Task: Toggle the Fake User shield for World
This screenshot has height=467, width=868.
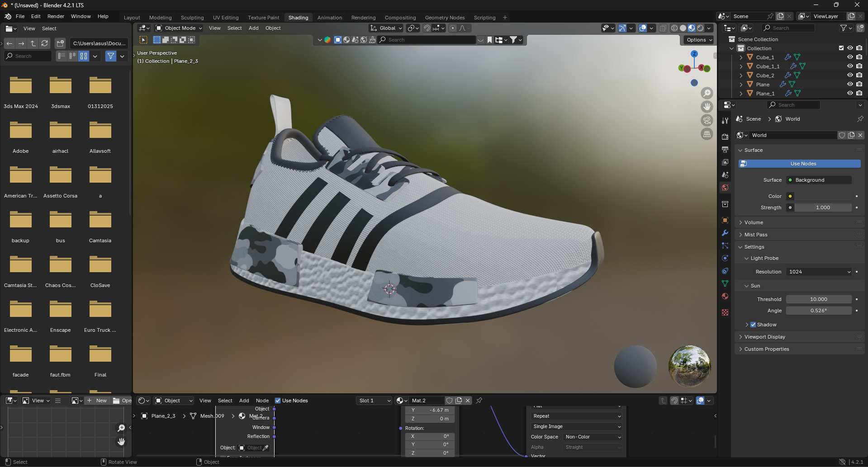Action: (842, 135)
